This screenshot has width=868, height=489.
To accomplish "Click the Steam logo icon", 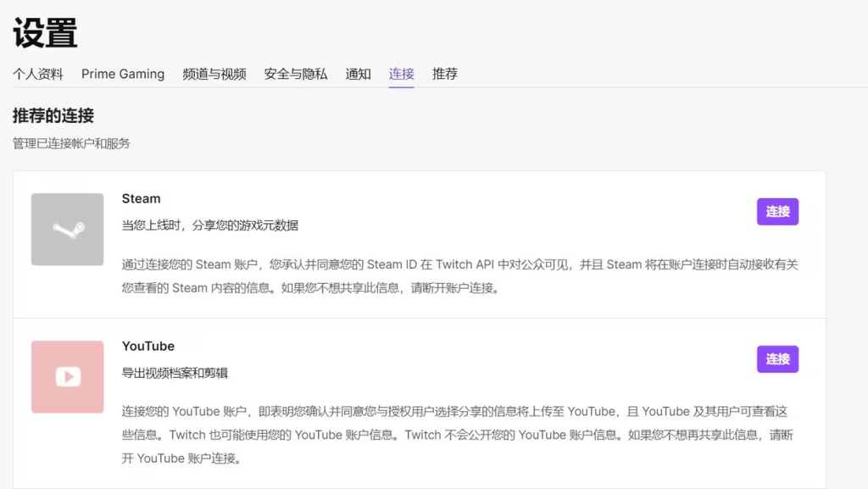I will tap(68, 229).
